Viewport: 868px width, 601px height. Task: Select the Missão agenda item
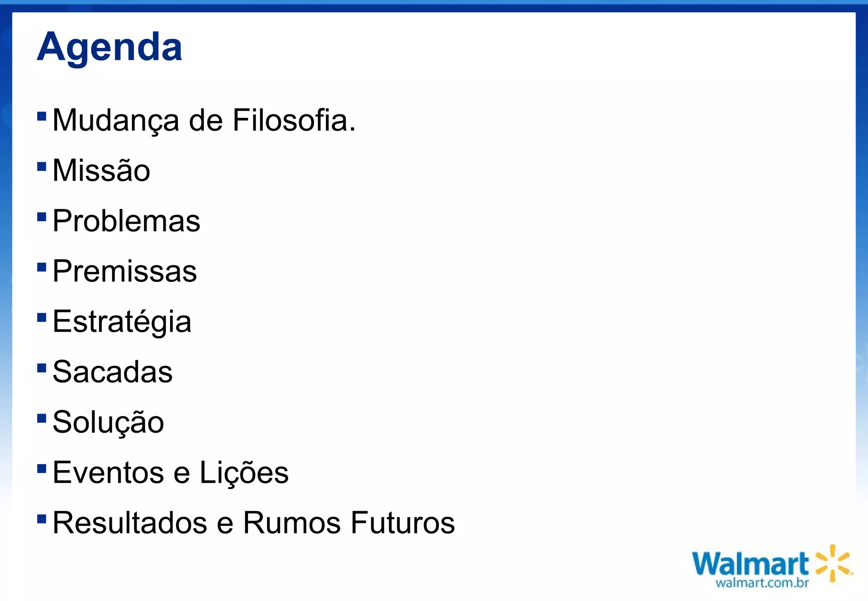point(101,170)
